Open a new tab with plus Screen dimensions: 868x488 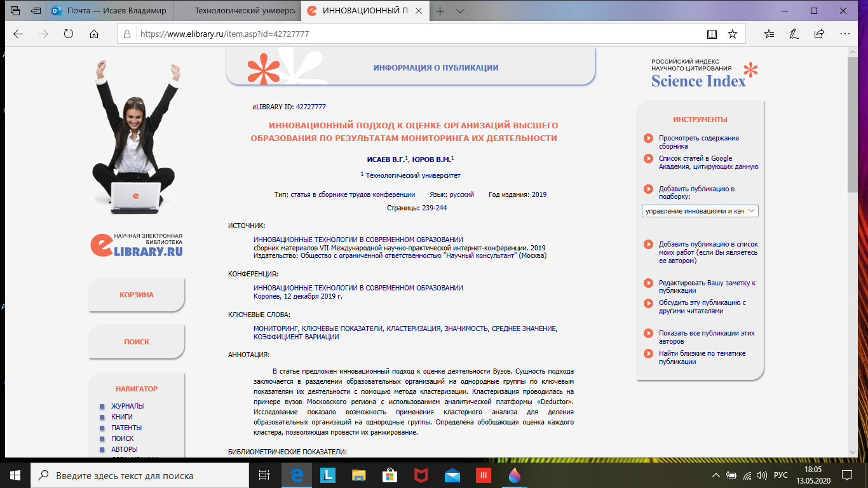(x=440, y=11)
